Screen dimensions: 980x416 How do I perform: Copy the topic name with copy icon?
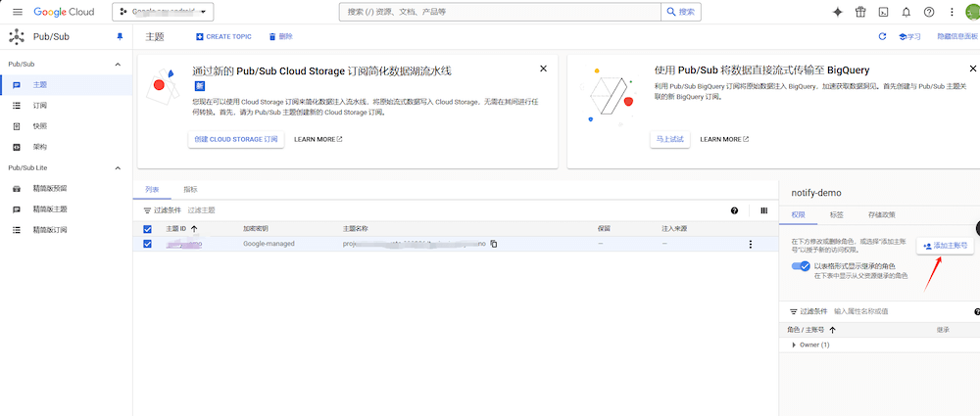494,244
